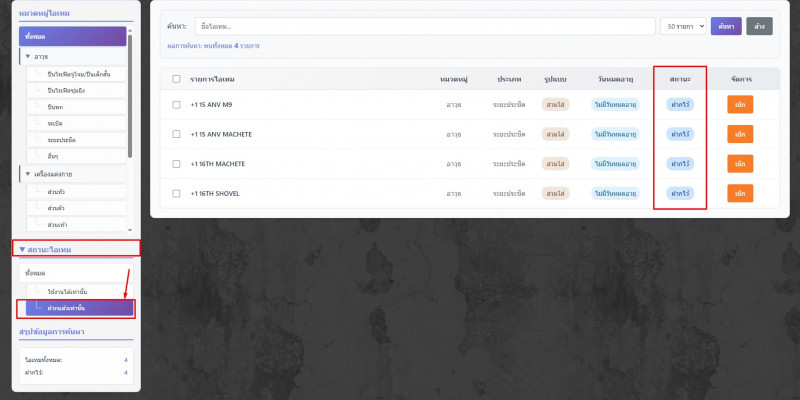Select the highlighted purple item-status filter

[x=77, y=309]
